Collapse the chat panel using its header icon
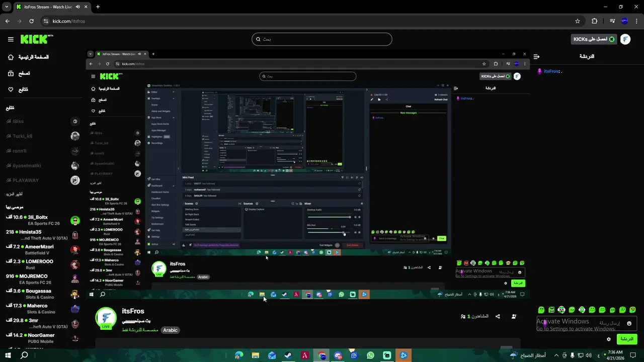The height and width of the screenshot is (362, 644). 536,56
